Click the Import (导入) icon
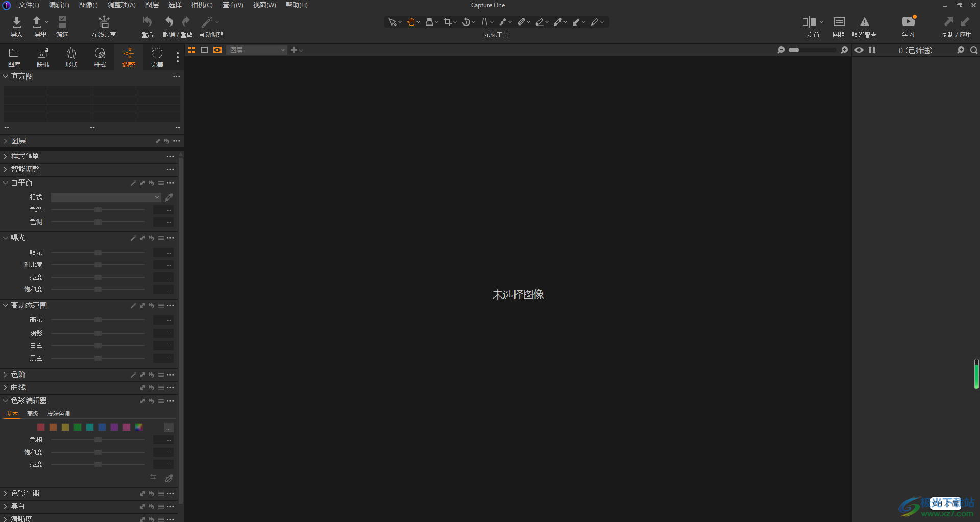Viewport: 980px width, 522px height. pyautogui.click(x=16, y=22)
